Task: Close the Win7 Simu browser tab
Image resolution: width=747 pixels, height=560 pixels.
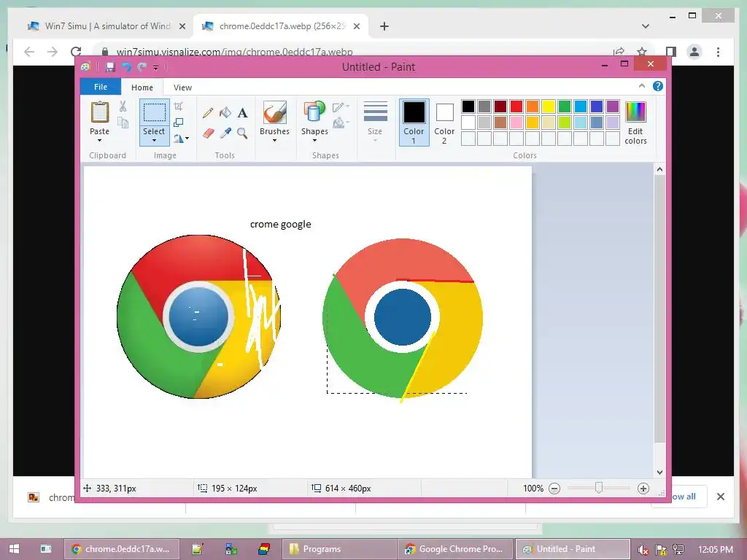Action: coord(182,26)
